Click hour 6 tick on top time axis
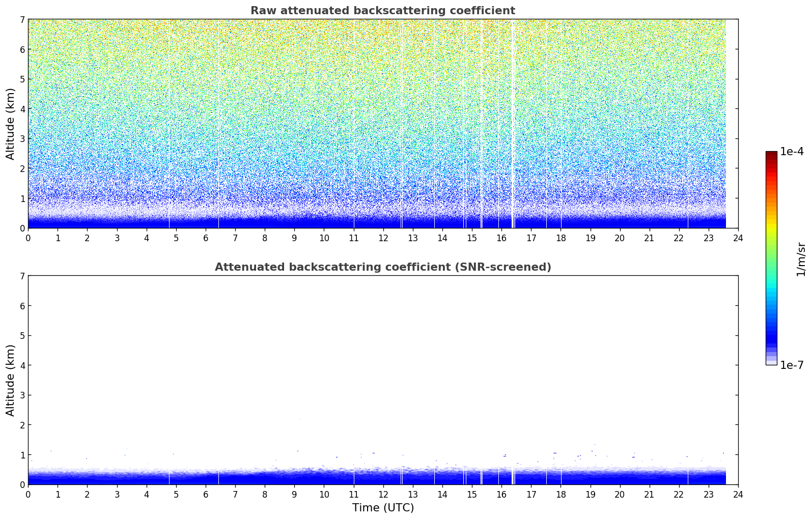Image resolution: width=812 pixels, height=519 pixels. click(206, 238)
